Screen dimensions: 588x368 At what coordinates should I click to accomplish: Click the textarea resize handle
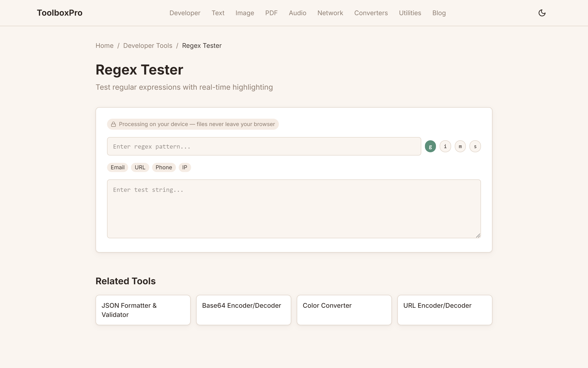tap(478, 235)
